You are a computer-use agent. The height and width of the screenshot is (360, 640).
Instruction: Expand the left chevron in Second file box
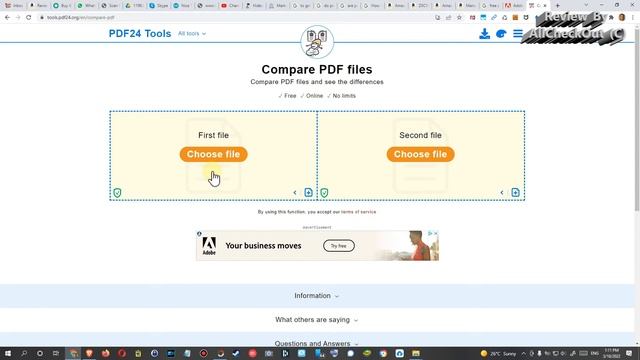point(502,193)
